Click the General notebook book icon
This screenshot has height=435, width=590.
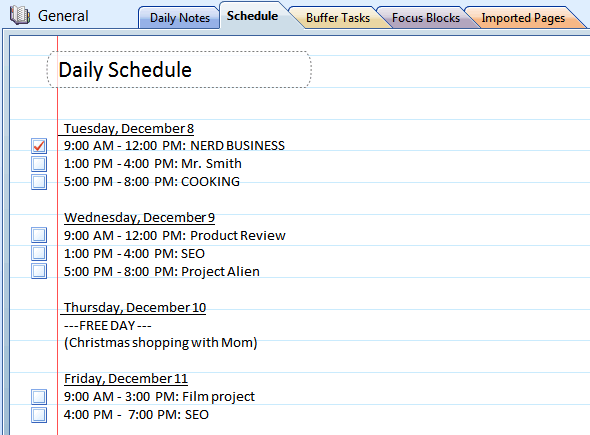coord(20,16)
